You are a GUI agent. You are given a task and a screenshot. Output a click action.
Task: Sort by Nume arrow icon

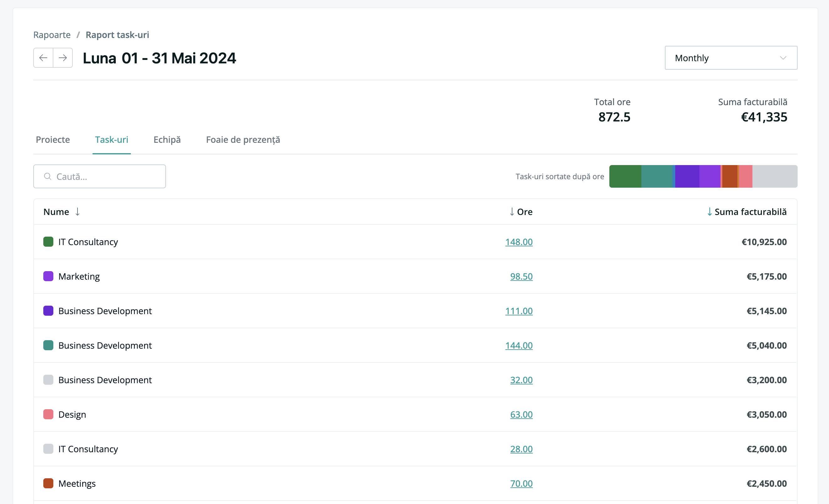78,212
